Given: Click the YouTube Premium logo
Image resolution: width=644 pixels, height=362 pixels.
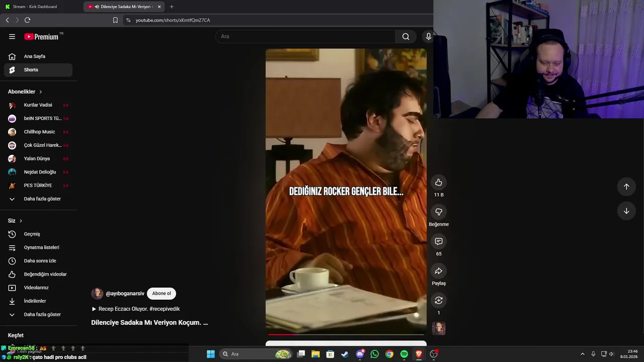Looking at the screenshot, I should pyautogui.click(x=41, y=36).
